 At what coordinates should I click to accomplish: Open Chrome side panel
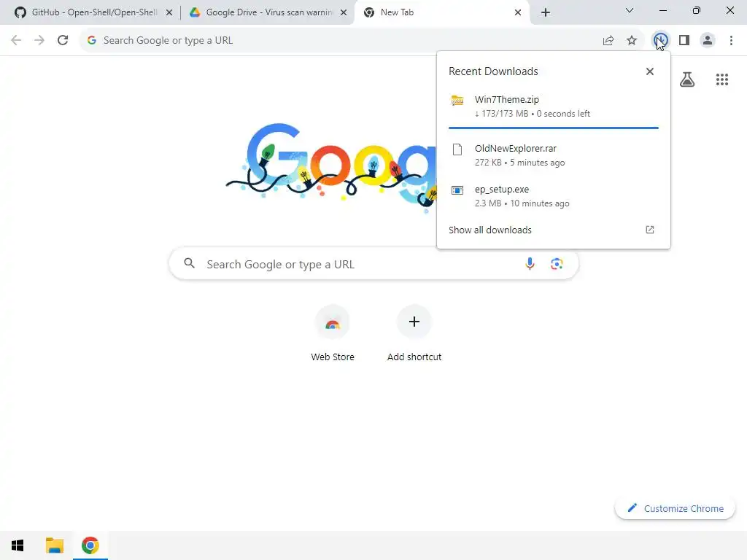point(684,40)
